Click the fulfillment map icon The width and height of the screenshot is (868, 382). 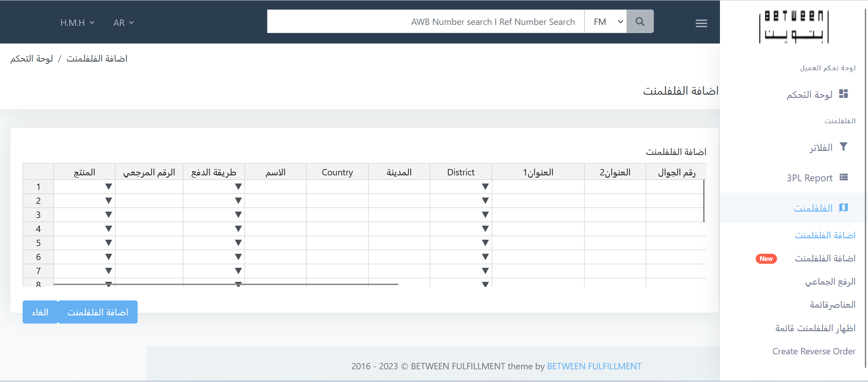843,208
